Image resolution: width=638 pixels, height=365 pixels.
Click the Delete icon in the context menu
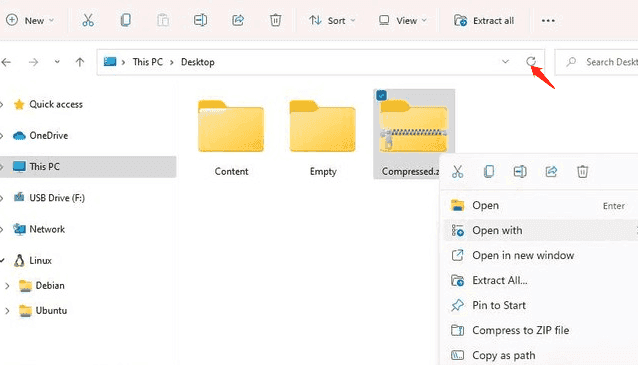point(582,172)
